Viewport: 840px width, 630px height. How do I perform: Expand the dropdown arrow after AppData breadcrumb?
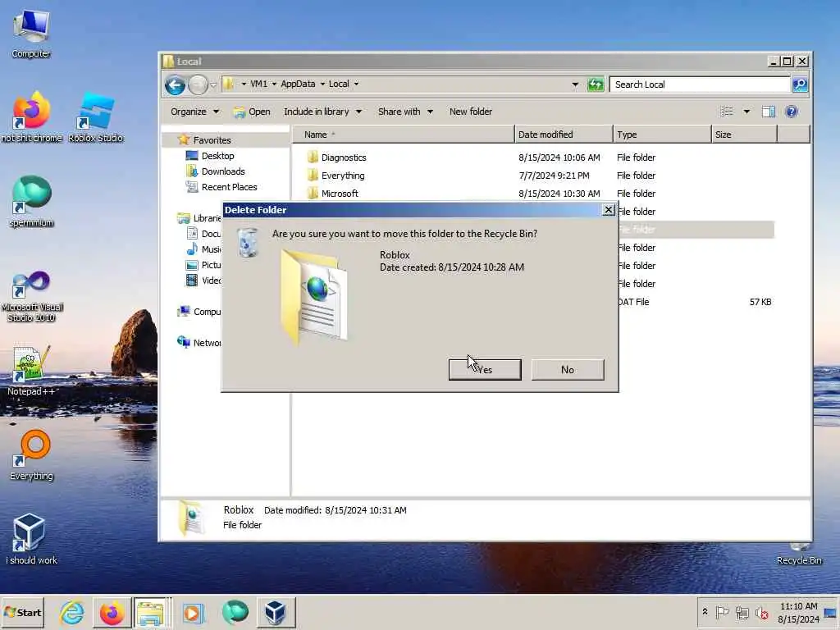pos(322,84)
